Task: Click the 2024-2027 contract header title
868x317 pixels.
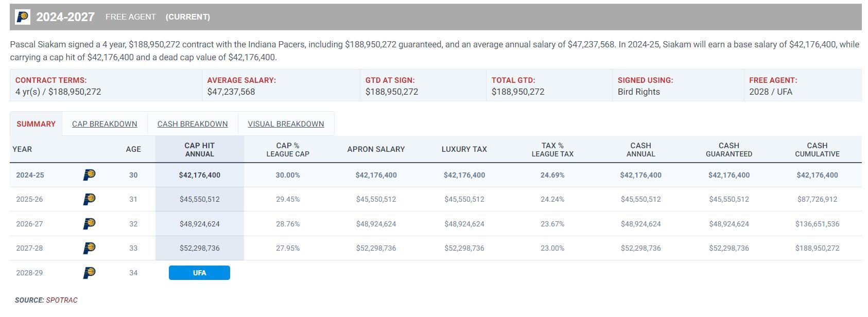Action: [65, 17]
